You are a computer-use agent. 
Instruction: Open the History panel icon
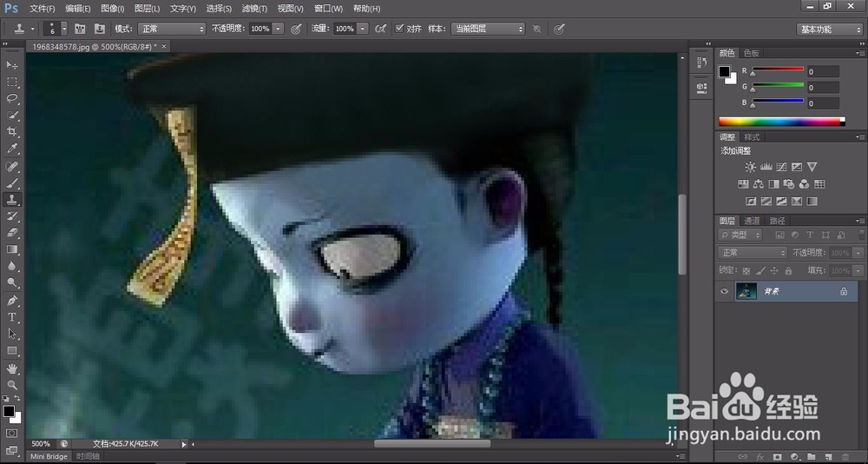click(702, 63)
